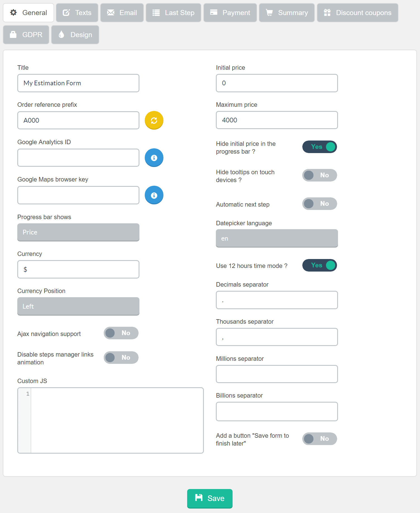This screenshot has width=420, height=513.
Task: Regenerate the order reference prefix
Action: [154, 120]
